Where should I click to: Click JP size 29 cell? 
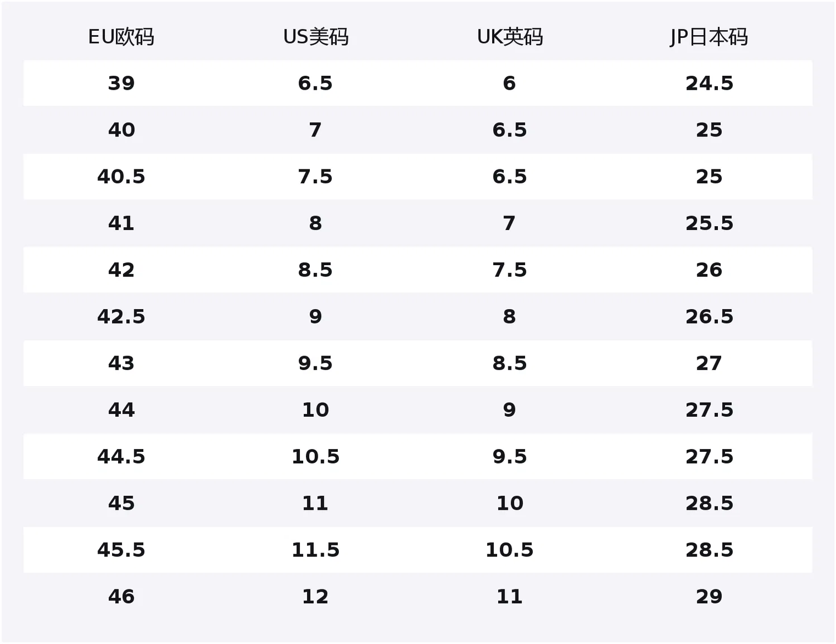click(709, 597)
